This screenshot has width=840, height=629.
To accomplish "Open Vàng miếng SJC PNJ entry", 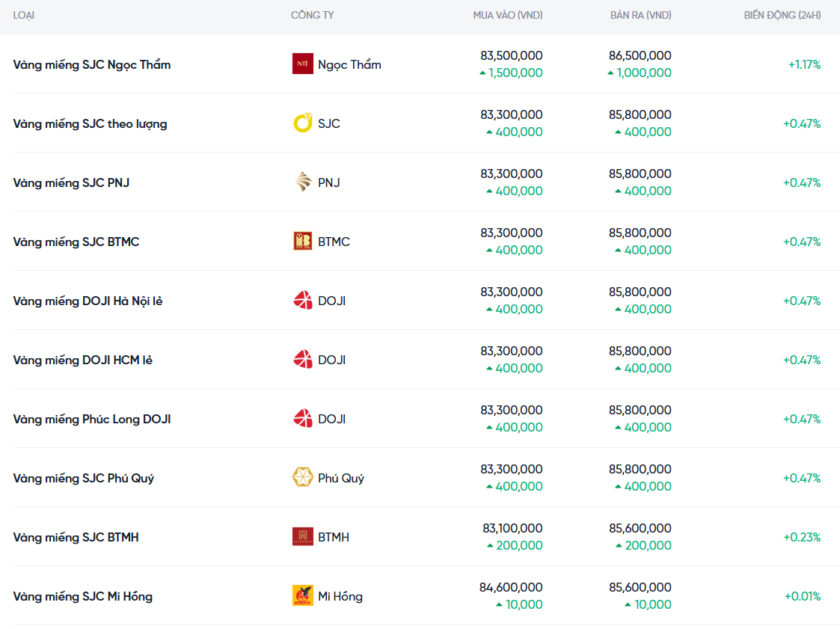I will tap(71, 182).
